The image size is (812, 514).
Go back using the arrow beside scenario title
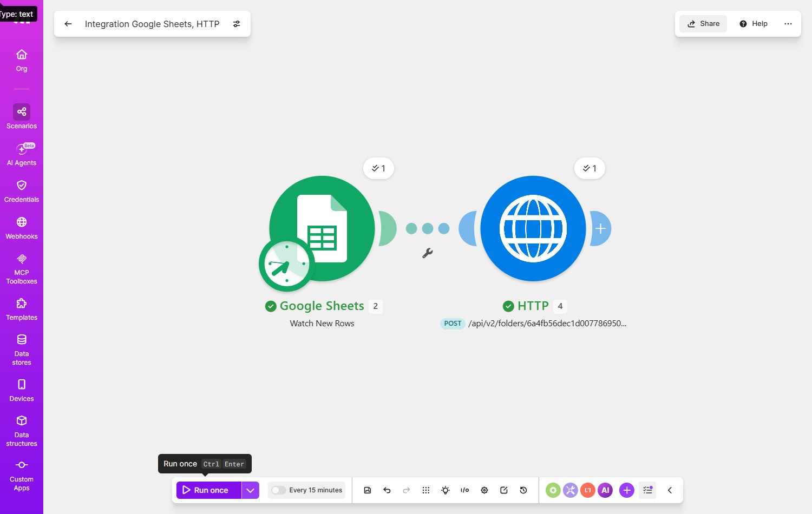68,24
